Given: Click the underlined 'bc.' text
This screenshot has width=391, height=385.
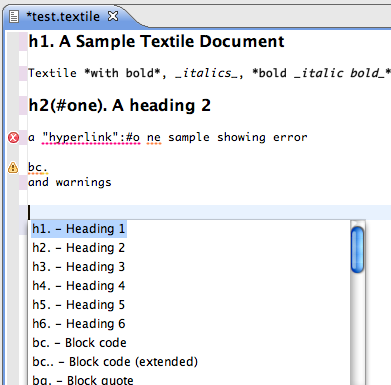Looking at the screenshot, I should click(x=38, y=167).
